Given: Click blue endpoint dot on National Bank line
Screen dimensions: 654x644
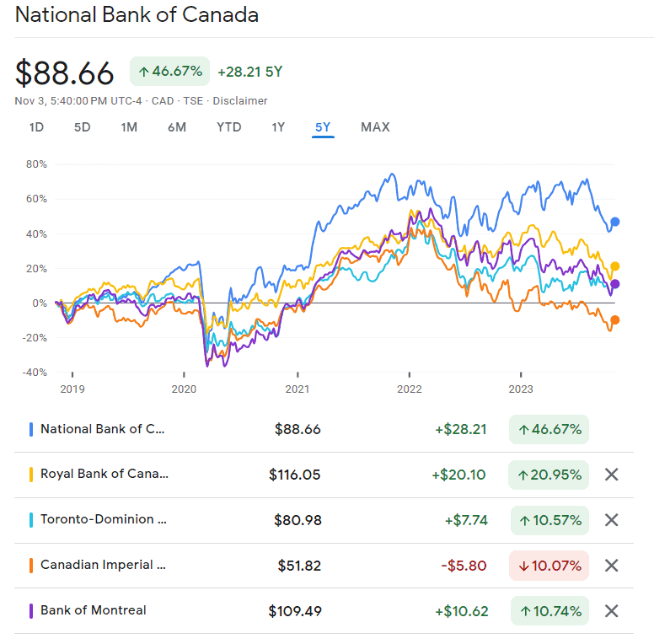Looking at the screenshot, I should [615, 222].
